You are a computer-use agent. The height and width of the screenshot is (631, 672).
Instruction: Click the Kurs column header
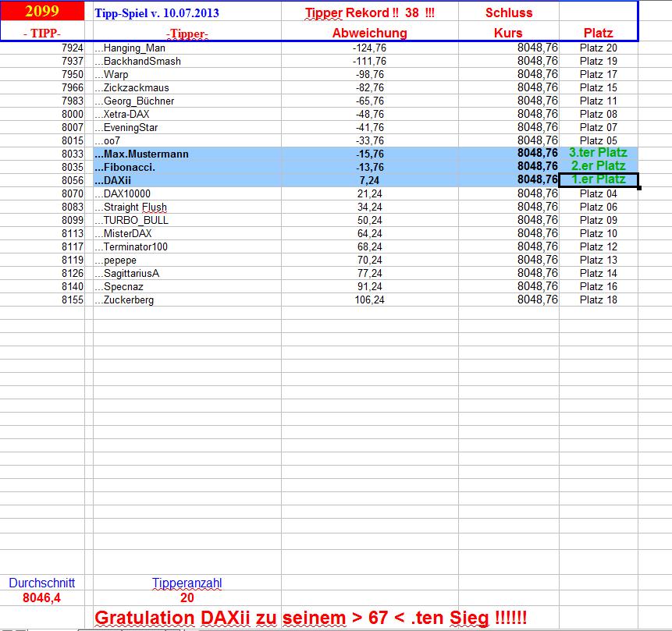[508, 33]
